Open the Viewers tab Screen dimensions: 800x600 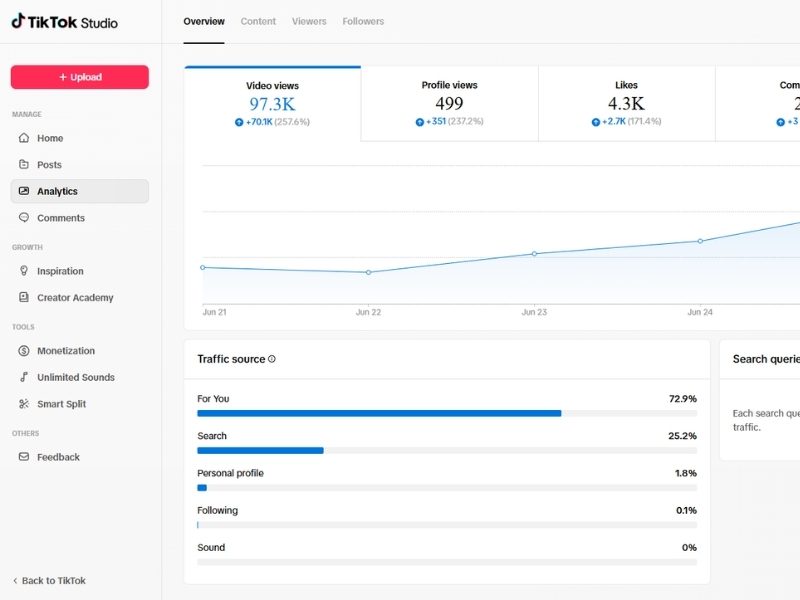(x=309, y=21)
